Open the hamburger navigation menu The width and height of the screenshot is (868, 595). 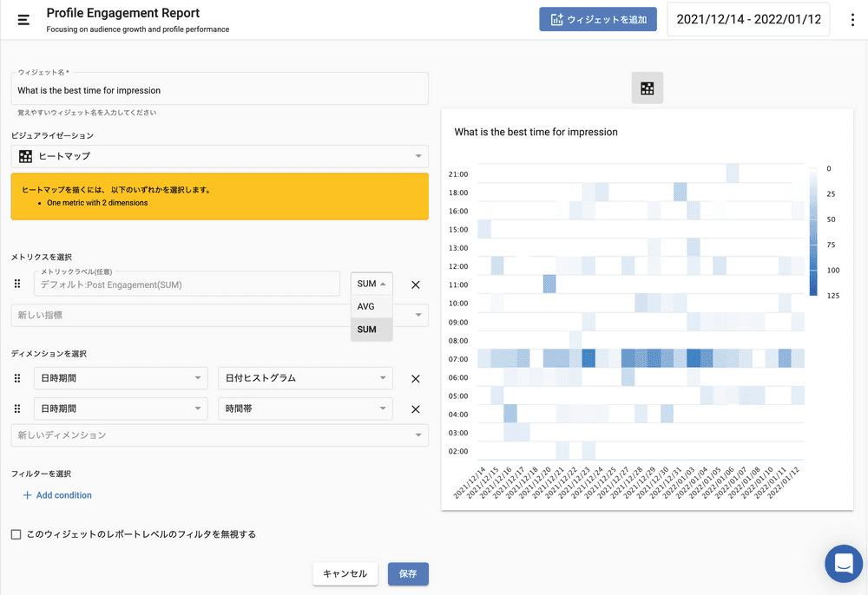click(x=23, y=20)
